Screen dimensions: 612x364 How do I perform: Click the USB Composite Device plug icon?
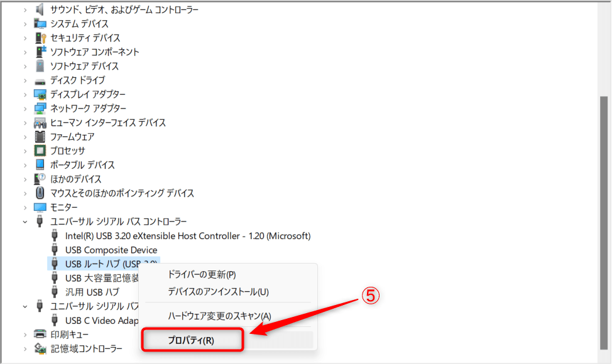coord(55,250)
